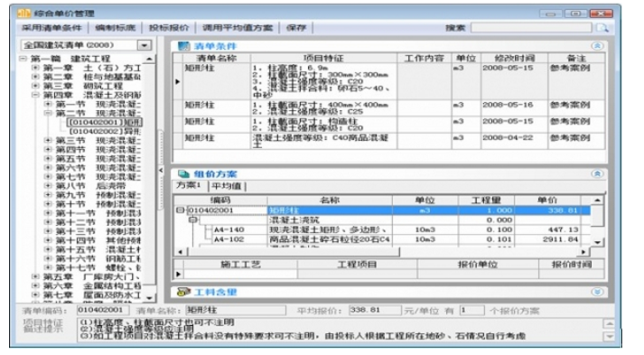Click the 工程量 column header
This screenshot has width=644, height=355.
(486, 201)
